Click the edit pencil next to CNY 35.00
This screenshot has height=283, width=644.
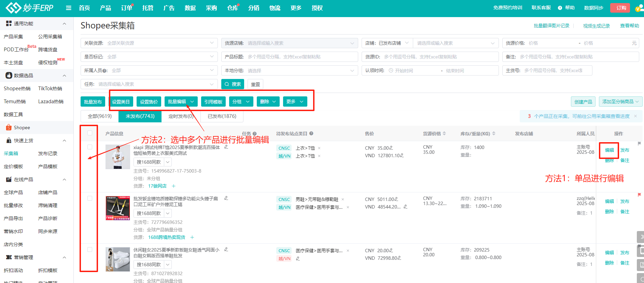tap(391, 148)
